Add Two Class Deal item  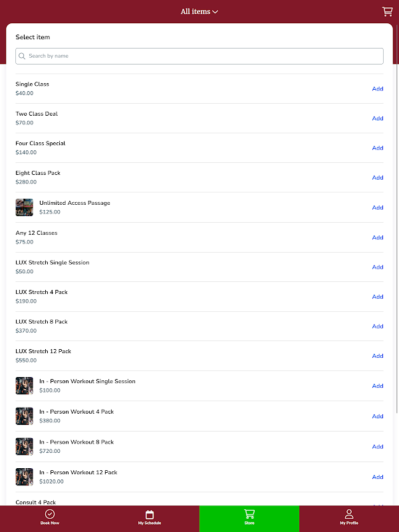[x=378, y=118]
